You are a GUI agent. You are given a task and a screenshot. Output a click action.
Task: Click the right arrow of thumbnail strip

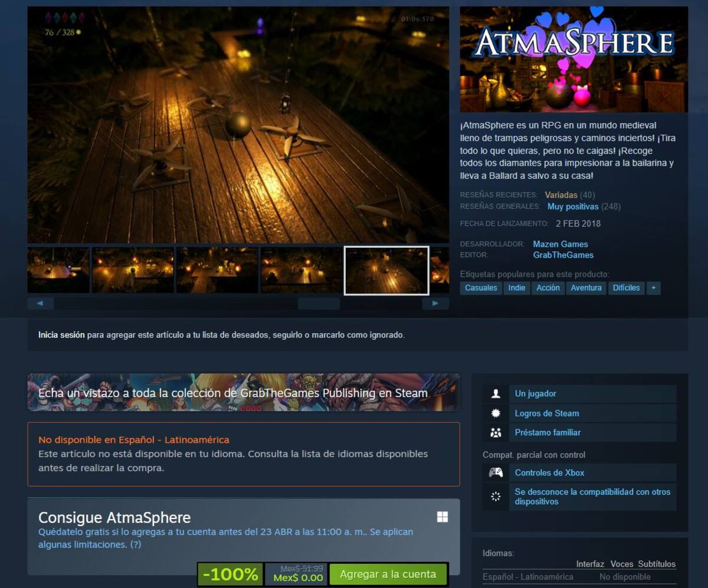pyautogui.click(x=435, y=303)
